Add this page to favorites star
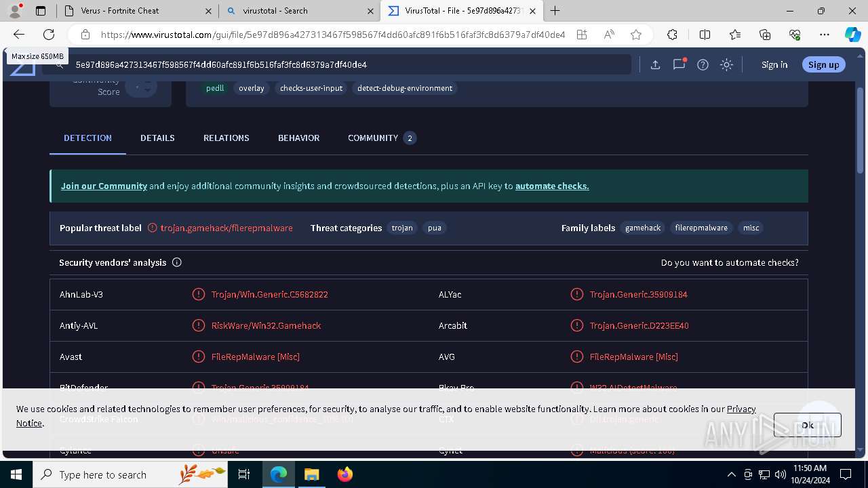 (x=636, y=35)
